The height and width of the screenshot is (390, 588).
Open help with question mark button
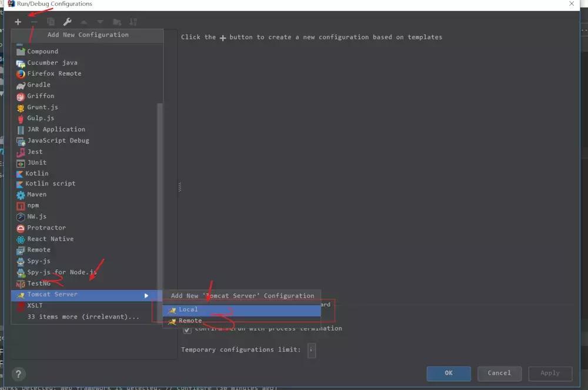[x=18, y=374]
